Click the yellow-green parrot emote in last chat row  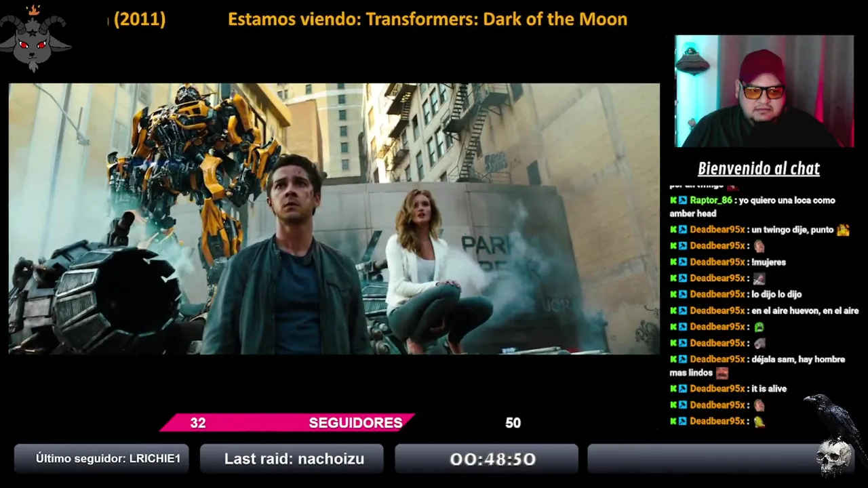pyautogui.click(x=759, y=422)
